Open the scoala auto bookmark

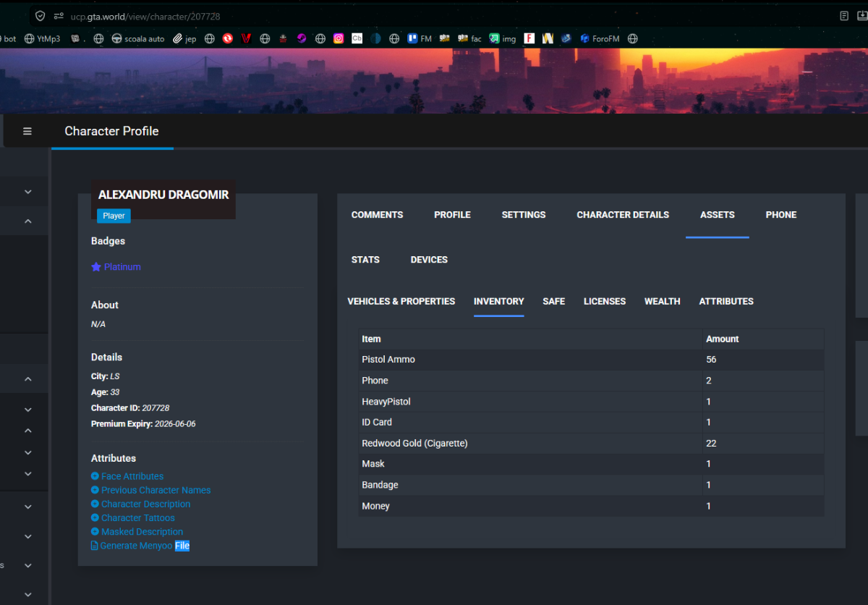coord(137,38)
